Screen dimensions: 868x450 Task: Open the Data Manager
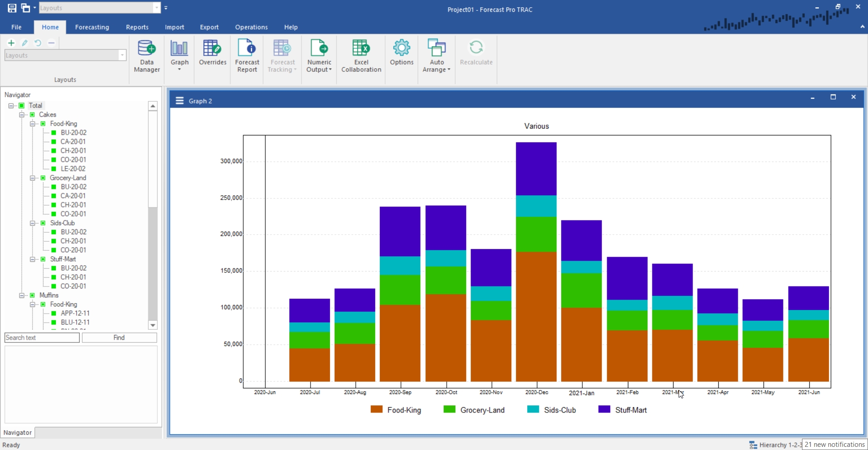tap(147, 56)
